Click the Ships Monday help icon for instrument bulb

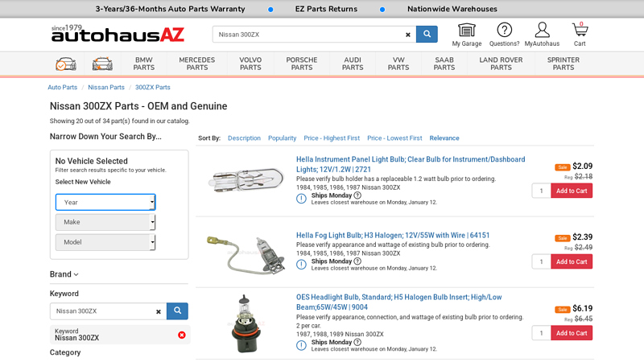pyautogui.click(x=357, y=195)
